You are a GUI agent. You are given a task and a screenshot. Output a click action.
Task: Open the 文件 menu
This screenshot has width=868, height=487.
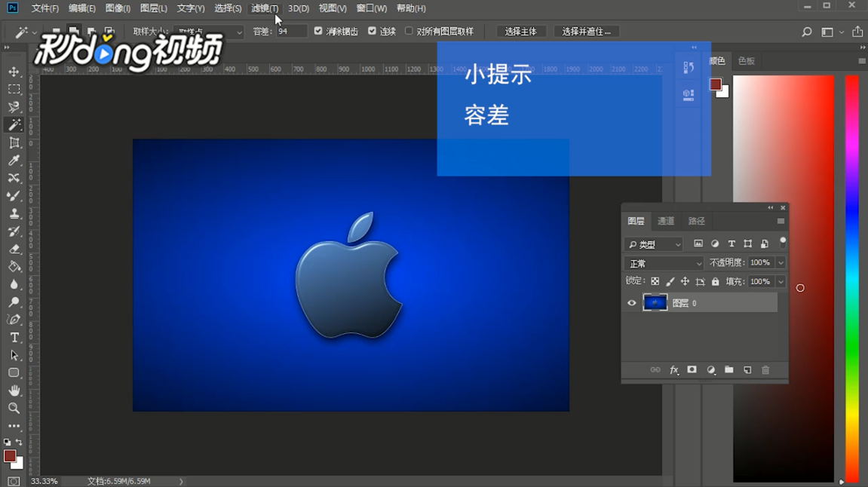point(44,8)
